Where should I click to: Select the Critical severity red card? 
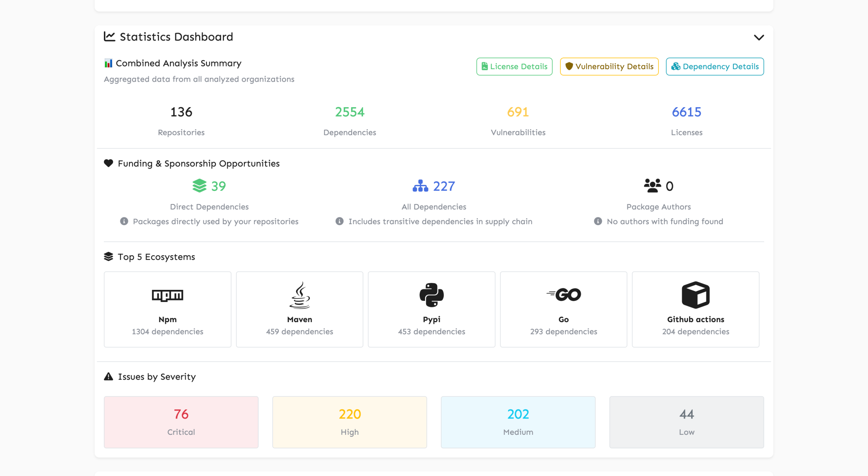pyautogui.click(x=181, y=422)
